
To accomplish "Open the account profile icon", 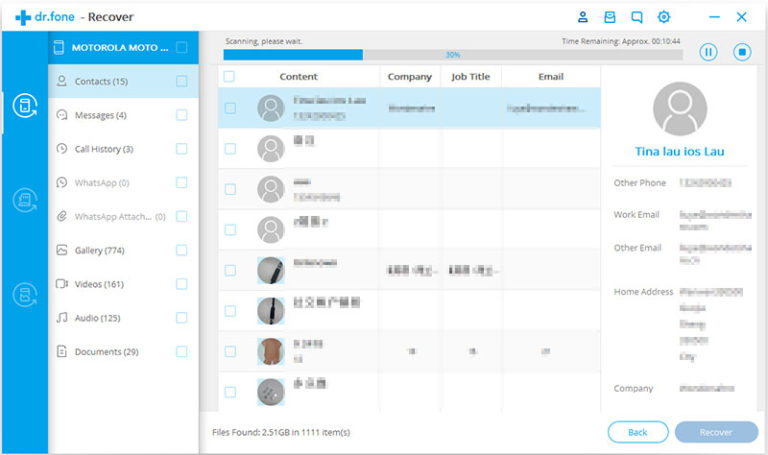I will pyautogui.click(x=583, y=17).
